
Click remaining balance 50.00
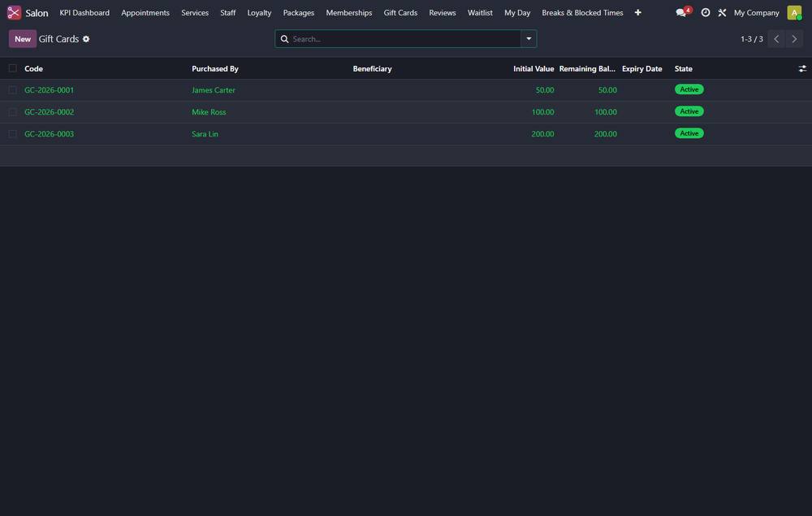coord(607,90)
